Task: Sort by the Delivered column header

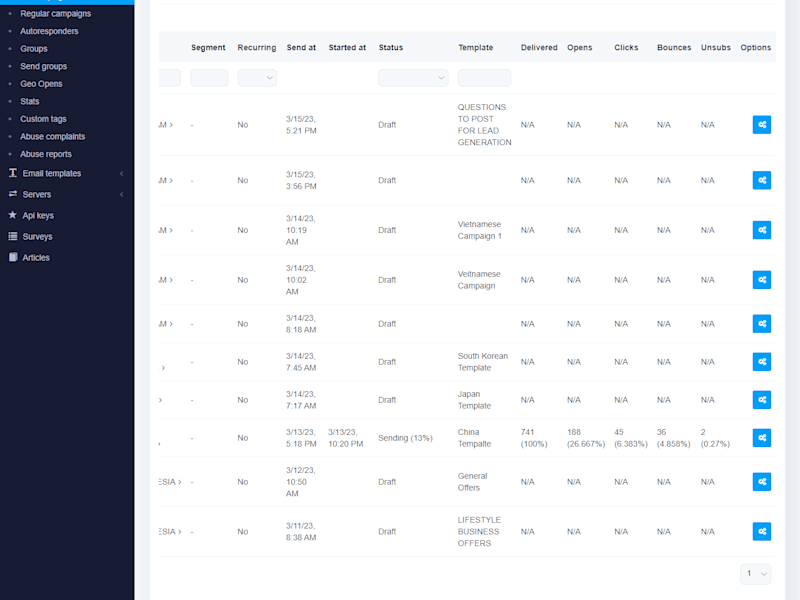Action: (539, 47)
